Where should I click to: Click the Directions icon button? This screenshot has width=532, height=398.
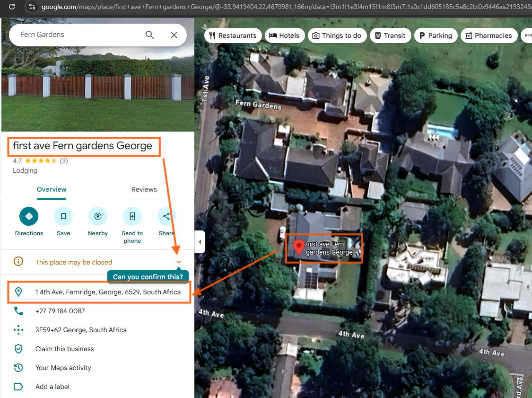tap(29, 216)
